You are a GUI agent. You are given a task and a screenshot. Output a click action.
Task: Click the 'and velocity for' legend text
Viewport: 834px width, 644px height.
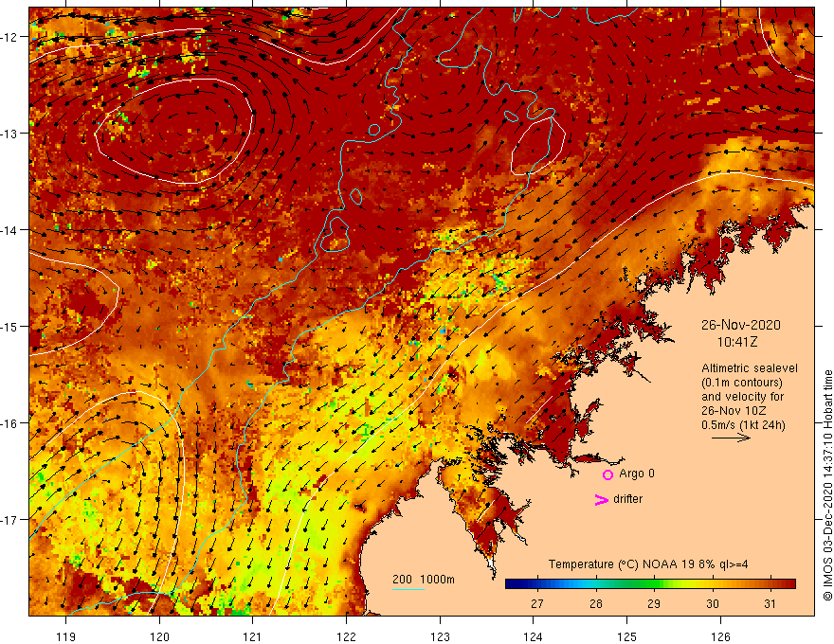coord(742,397)
